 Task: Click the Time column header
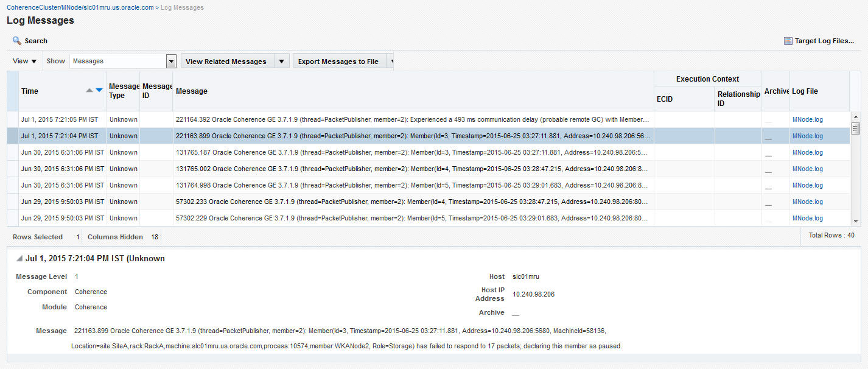[x=30, y=91]
